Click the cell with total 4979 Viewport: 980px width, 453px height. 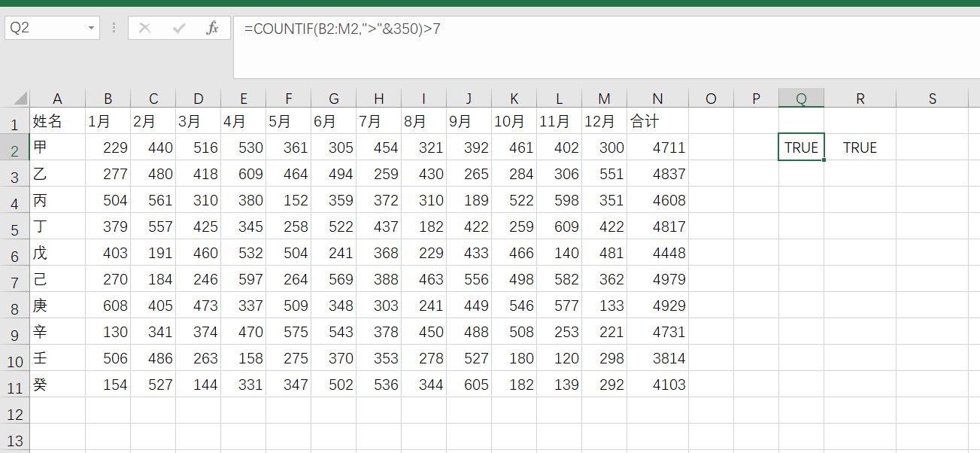coord(658,279)
